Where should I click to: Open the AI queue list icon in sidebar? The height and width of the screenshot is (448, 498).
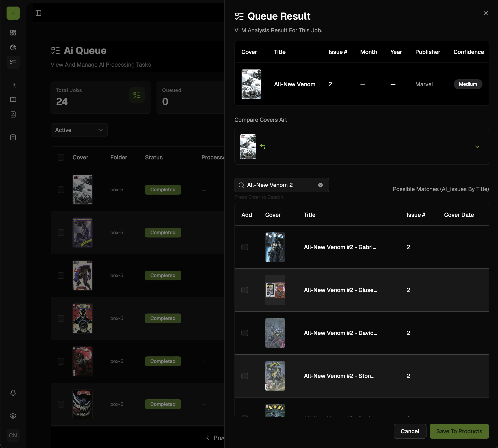tap(13, 62)
